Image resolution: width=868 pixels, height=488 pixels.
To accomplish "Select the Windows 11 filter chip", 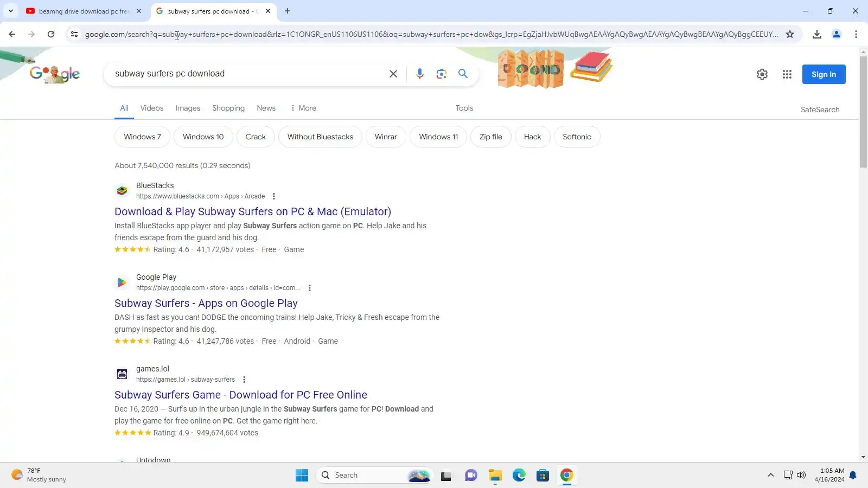I will point(438,137).
